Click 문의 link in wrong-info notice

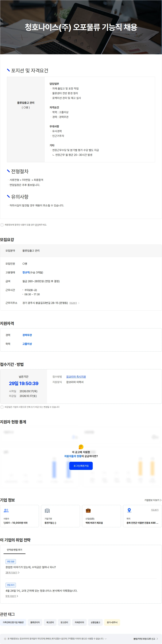pos(37,225)
